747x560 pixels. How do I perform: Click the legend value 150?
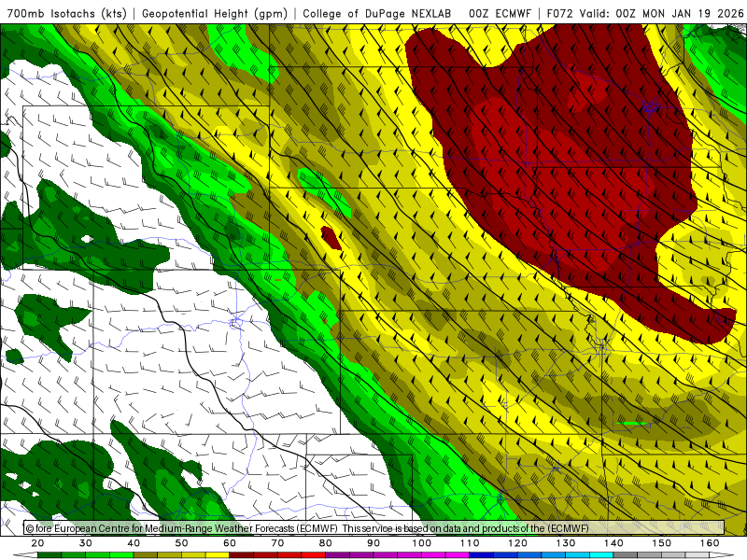point(662,543)
